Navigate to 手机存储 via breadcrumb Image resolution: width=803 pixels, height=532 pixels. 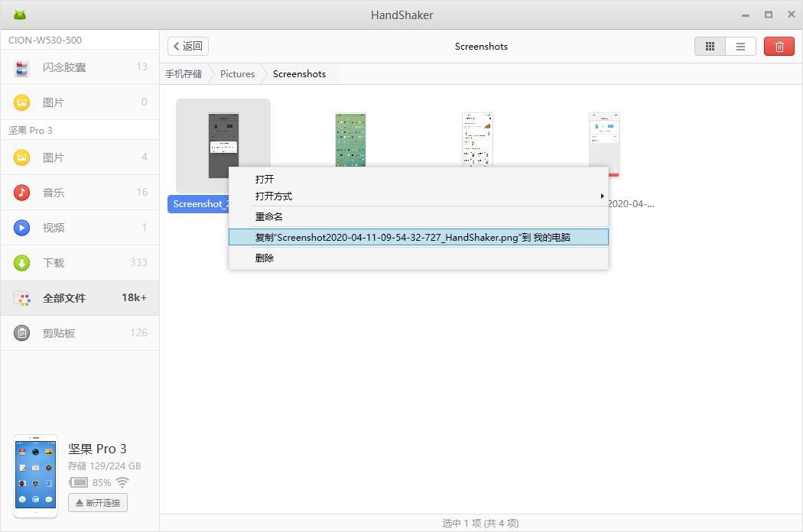pyautogui.click(x=184, y=73)
